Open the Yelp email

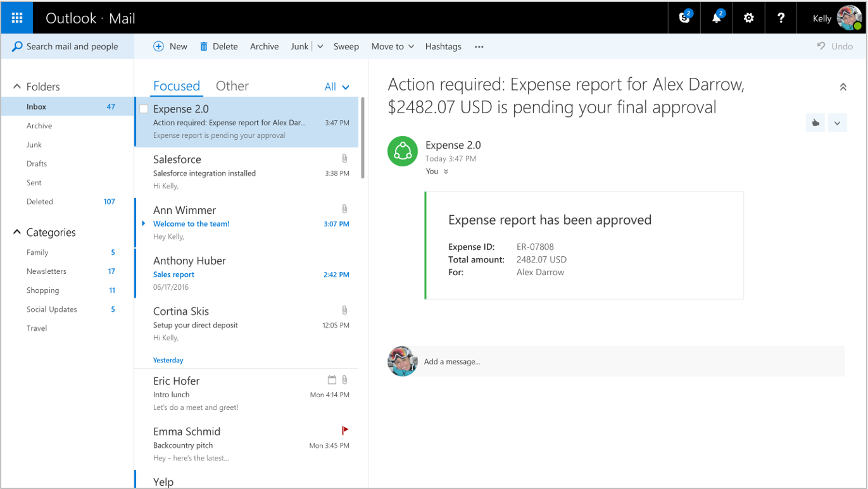(x=247, y=479)
